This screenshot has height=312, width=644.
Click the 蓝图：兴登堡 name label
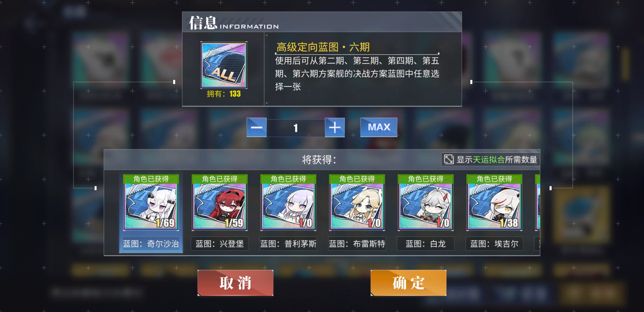coord(220,244)
